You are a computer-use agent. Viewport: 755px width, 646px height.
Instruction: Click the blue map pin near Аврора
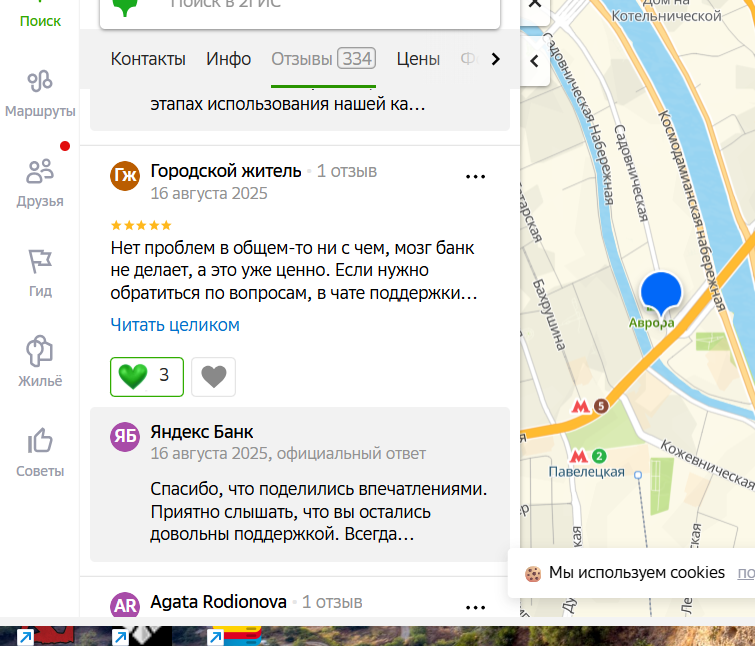coord(661,293)
